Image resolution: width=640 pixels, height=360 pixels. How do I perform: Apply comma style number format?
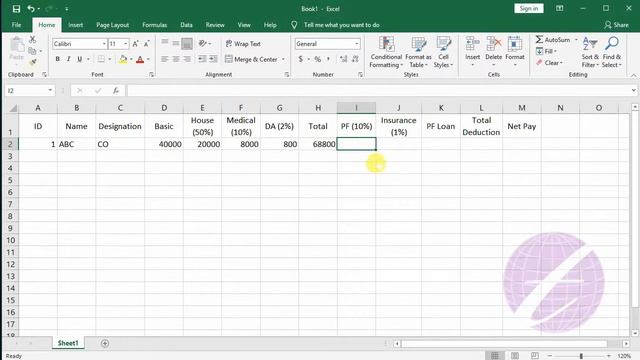pyautogui.click(x=328, y=59)
